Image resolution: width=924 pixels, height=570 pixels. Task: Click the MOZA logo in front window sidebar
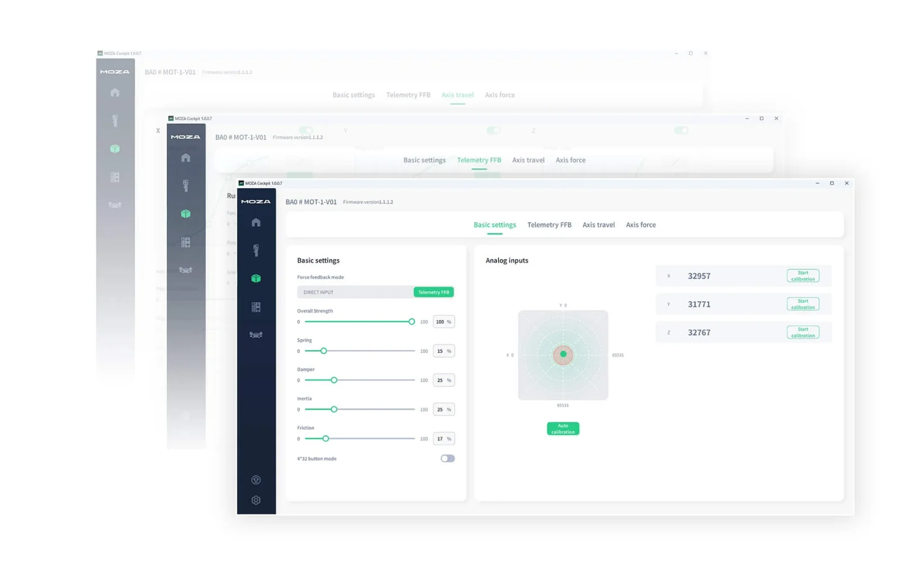(x=256, y=202)
